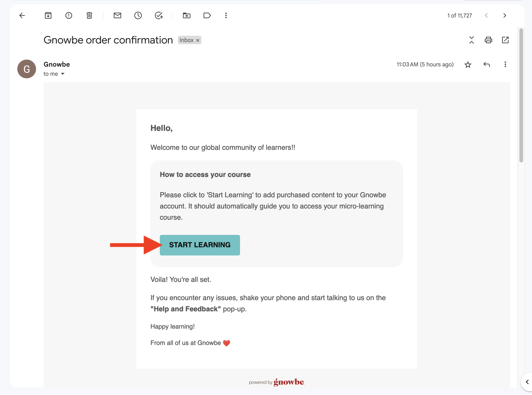Click the START LEARNING button
The image size is (532, 395).
(200, 245)
